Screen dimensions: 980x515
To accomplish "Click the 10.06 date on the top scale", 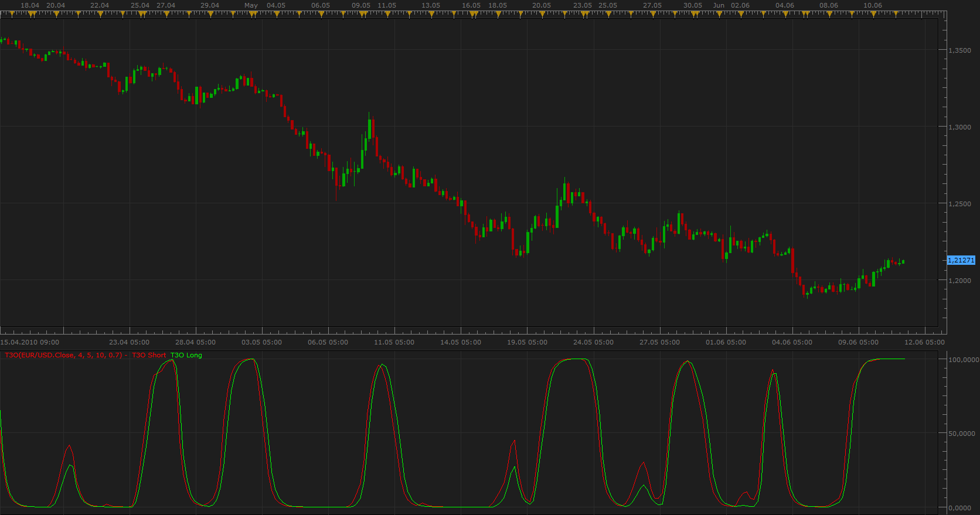I will [x=873, y=5].
